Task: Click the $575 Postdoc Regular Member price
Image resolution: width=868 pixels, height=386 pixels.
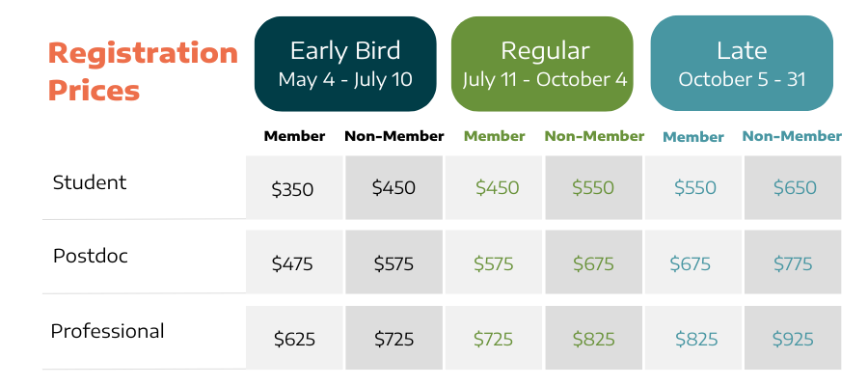Action: [x=495, y=263]
